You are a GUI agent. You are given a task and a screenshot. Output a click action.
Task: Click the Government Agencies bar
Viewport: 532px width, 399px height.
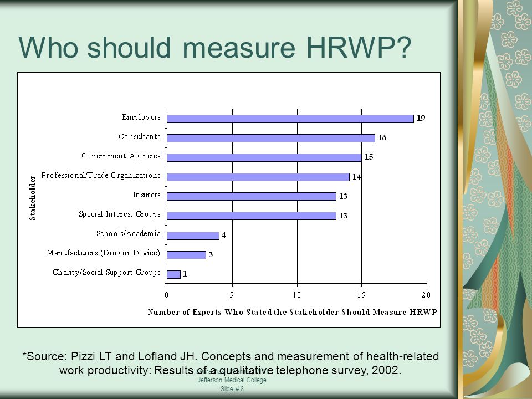(x=264, y=157)
